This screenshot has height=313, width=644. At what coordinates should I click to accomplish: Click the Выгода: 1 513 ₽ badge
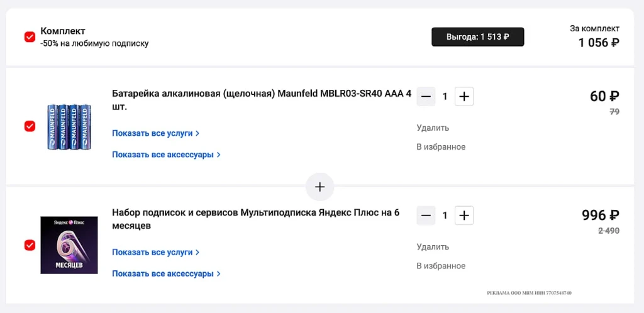pyautogui.click(x=478, y=37)
